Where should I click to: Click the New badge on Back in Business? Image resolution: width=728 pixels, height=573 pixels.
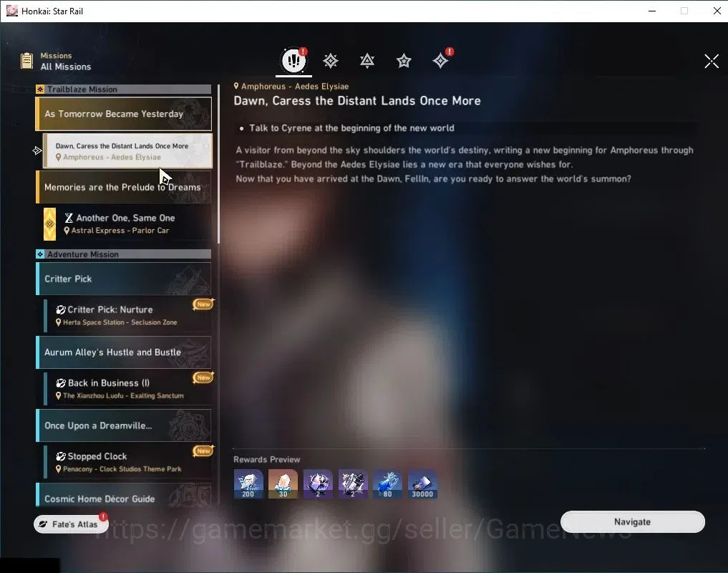point(203,377)
